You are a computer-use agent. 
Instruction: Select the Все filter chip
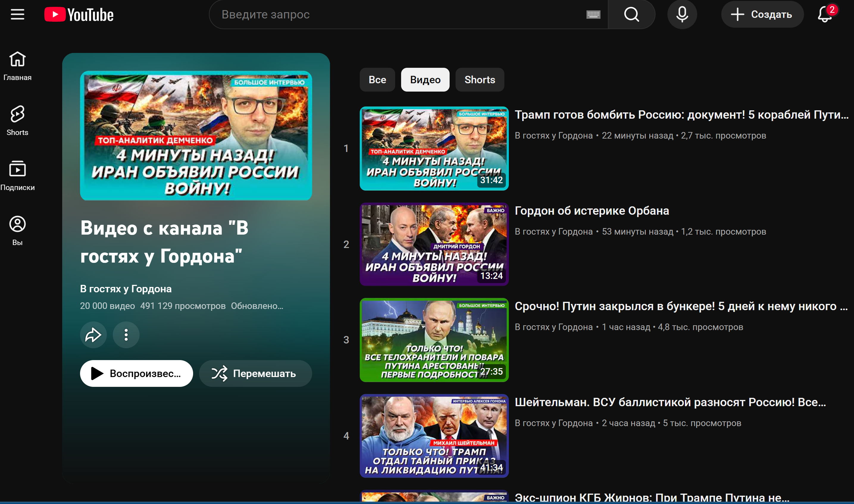point(377,80)
